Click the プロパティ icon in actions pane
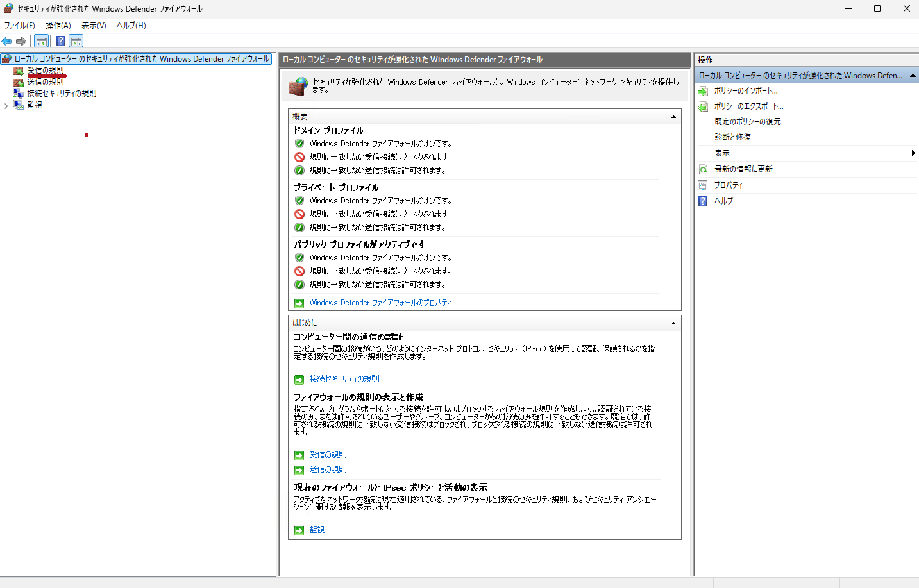Viewport: 919px width, 588px height. tap(704, 185)
